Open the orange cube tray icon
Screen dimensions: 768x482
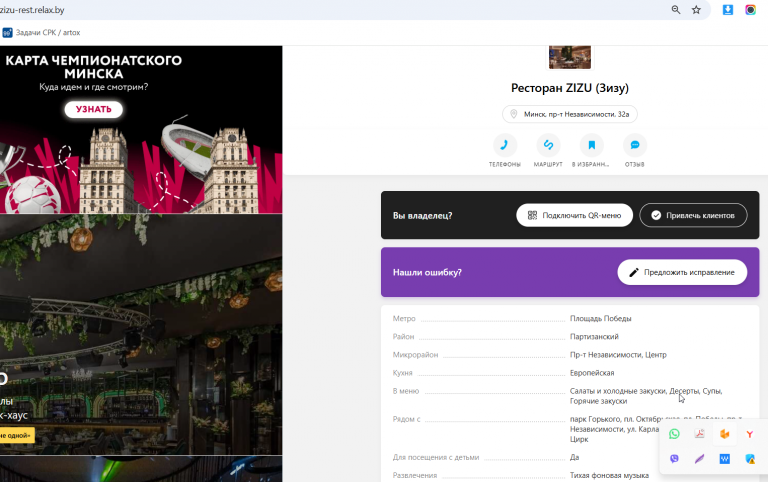pos(724,434)
